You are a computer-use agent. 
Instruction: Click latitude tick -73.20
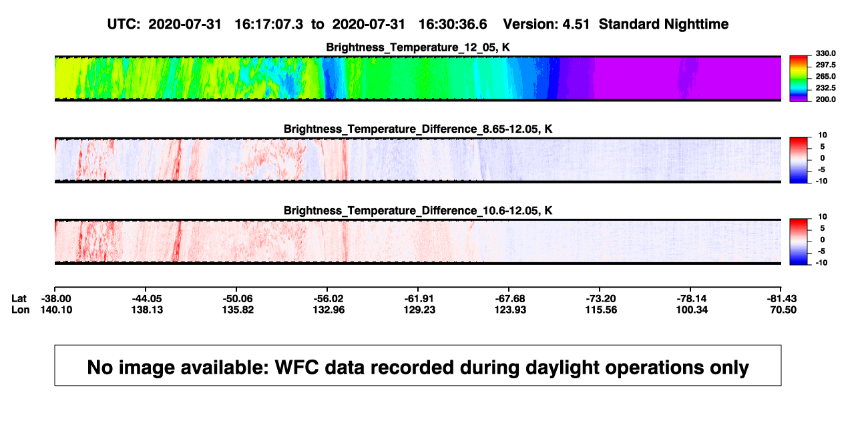(601, 298)
